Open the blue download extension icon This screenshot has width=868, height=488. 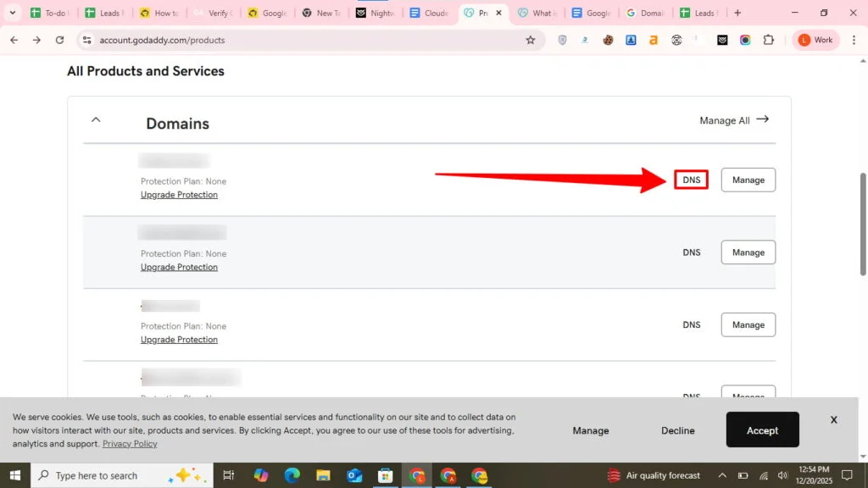[x=631, y=40]
